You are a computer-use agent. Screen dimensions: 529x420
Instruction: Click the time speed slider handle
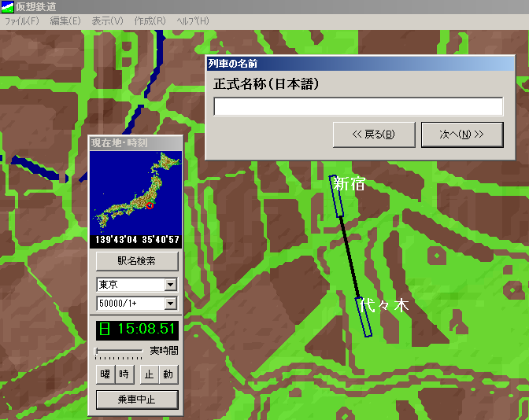point(96,352)
